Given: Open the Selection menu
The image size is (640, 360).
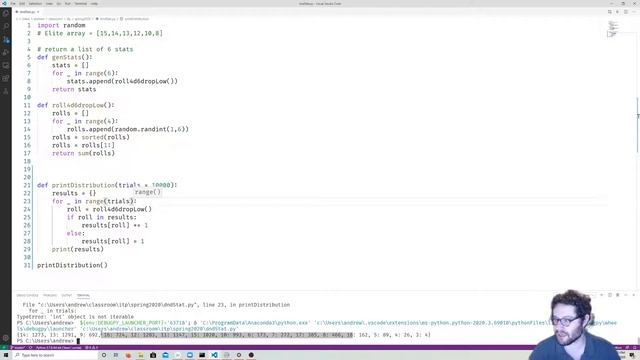Looking at the screenshot, I should pyautogui.click(x=36, y=4).
